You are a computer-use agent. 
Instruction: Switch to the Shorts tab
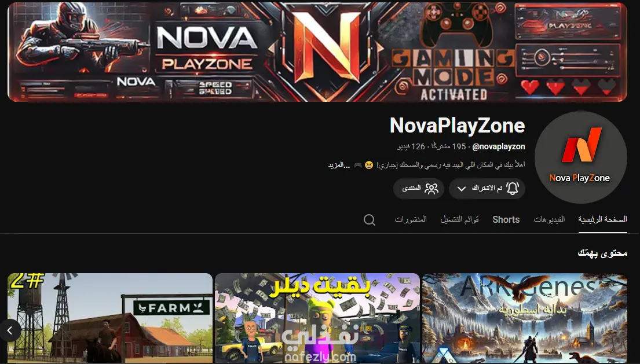click(506, 219)
